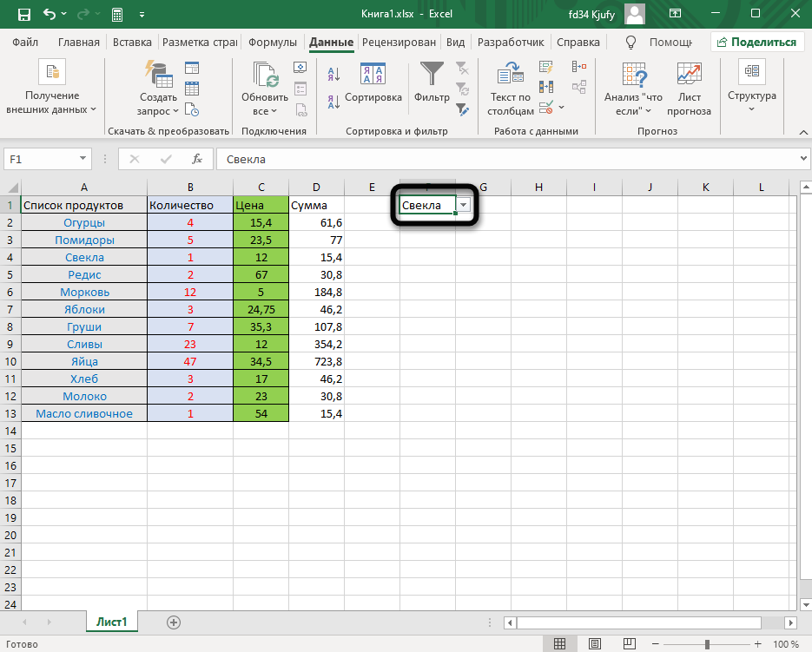
Task: Click the zoom slider handle
Action: pyautogui.click(x=706, y=644)
